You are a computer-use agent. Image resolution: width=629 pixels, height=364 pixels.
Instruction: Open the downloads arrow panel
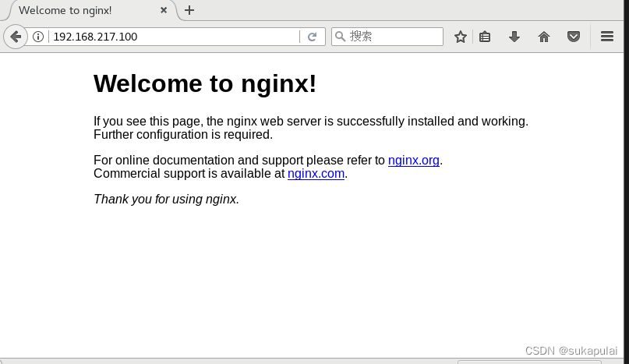pos(514,37)
